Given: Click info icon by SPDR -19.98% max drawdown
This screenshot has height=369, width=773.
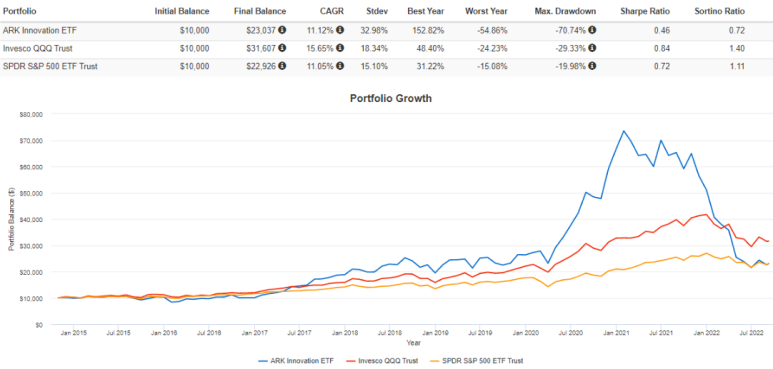Looking at the screenshot, I should coord(592,66).
